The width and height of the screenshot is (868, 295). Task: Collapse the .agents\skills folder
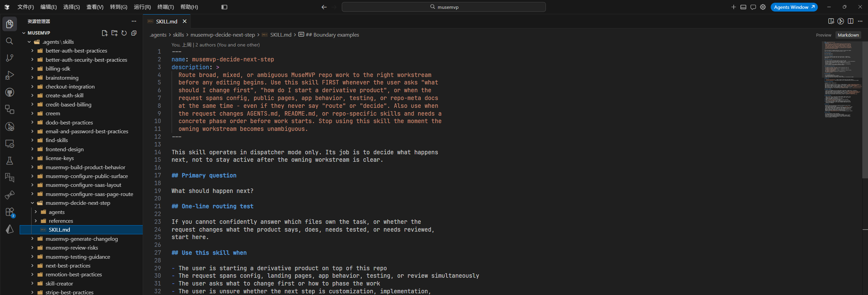(x=29, y=42)
